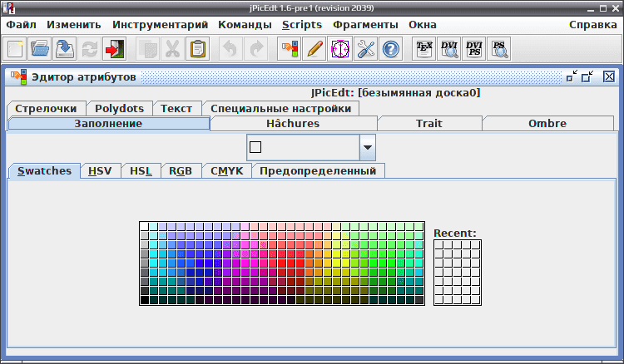Switch to the Текст tab
Screen dimensions: 624x364
point(176,109)
